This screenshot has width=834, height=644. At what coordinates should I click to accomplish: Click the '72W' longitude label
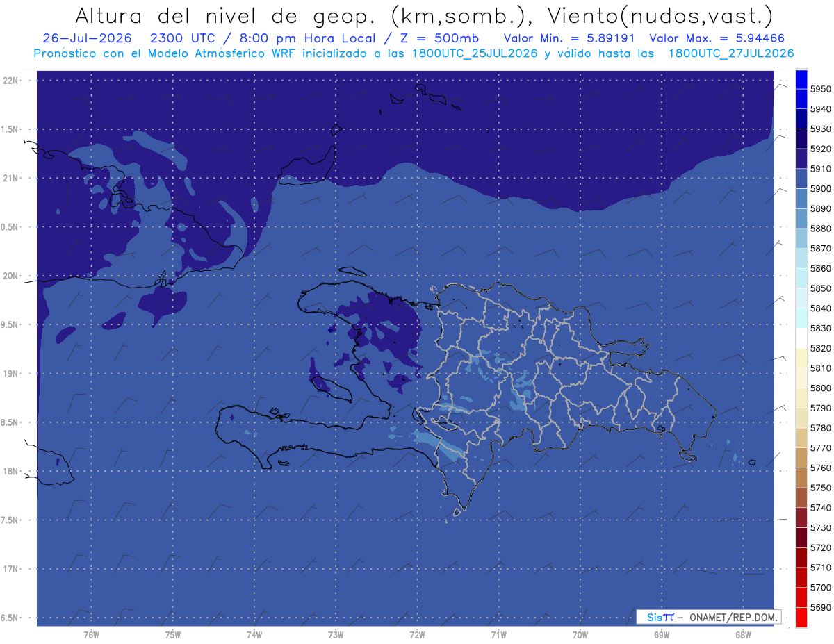click(417, 635)
